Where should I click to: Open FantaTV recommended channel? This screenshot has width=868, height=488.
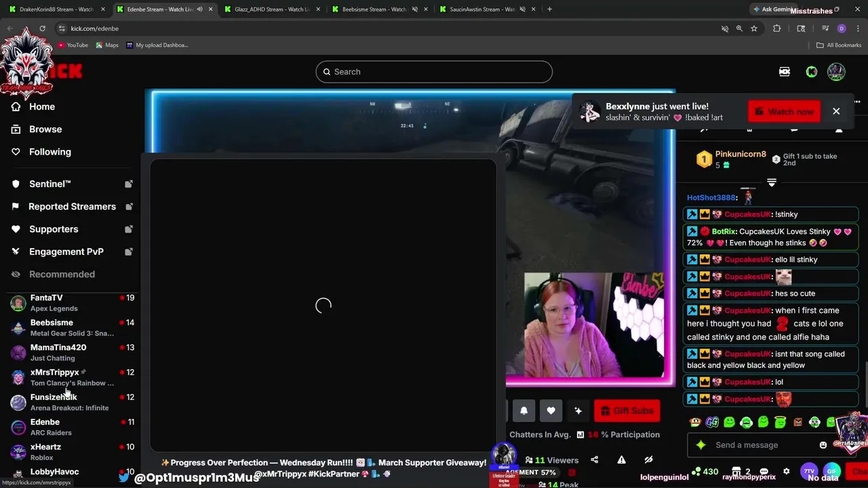tap(72, 303)
